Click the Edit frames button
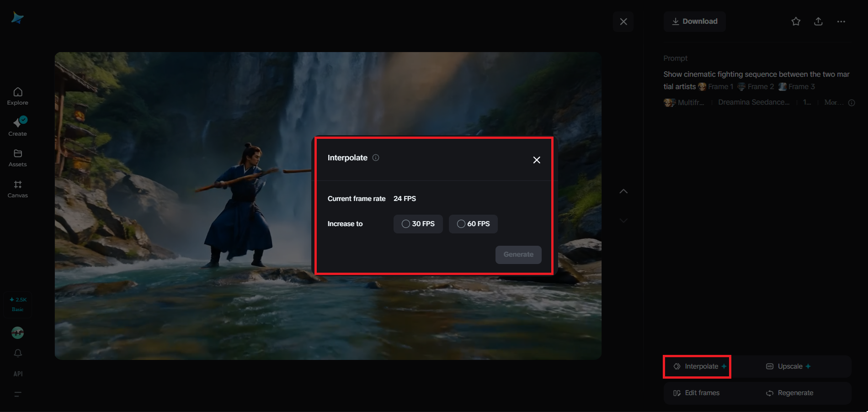The width and height of the screenshot is (868, 412). tap(697, 393)
